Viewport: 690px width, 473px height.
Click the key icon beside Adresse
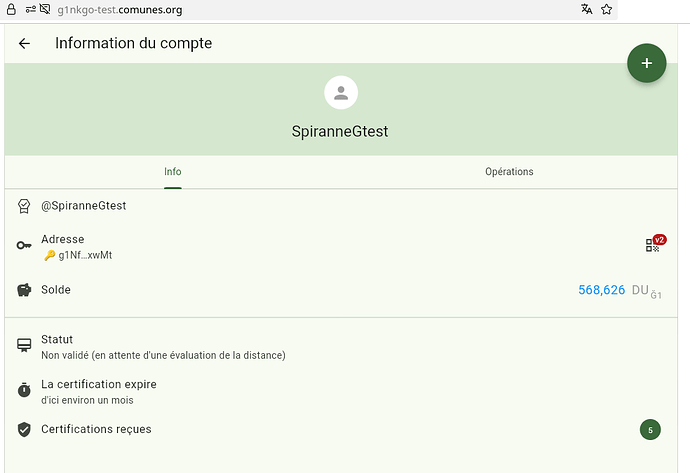tap(24, 246)
